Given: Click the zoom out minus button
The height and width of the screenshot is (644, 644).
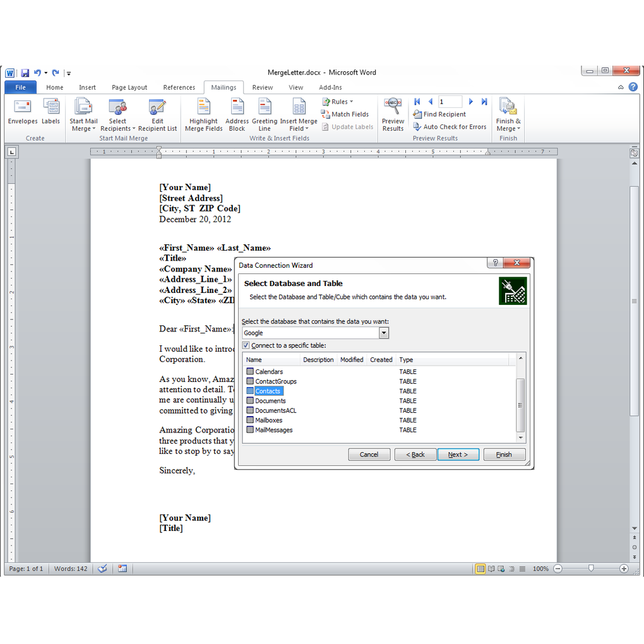Looking at the screenshot, I should 558,569.
